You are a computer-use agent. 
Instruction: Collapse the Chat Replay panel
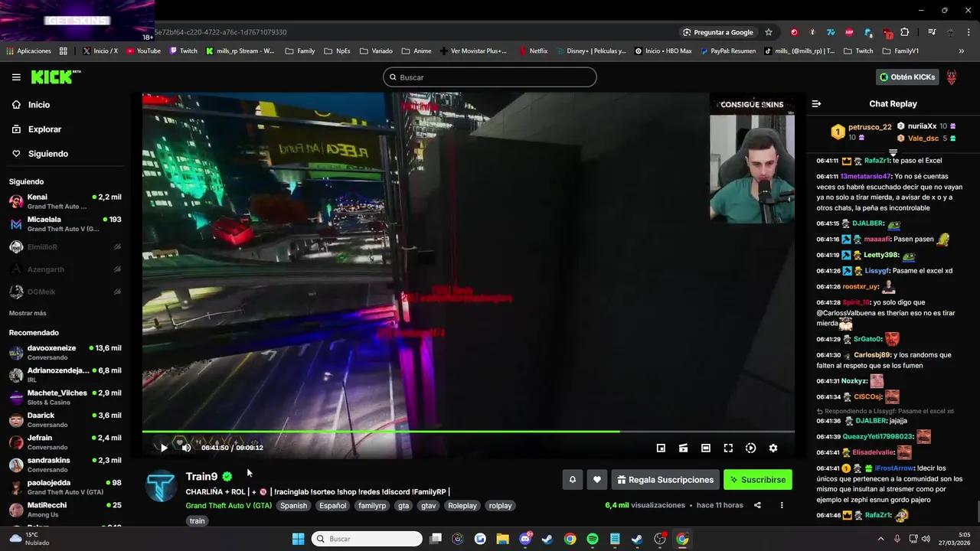pyautogui.click(x=816, y=103)
